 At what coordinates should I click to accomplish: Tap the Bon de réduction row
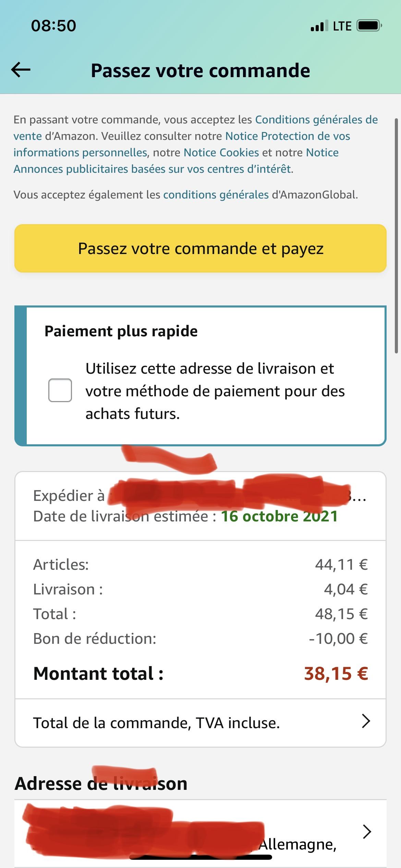[x=200, y=639]
